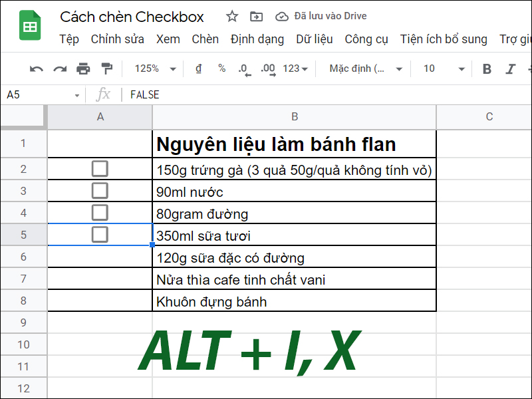
Task: Select row 12 header
Action: (23, 388)
